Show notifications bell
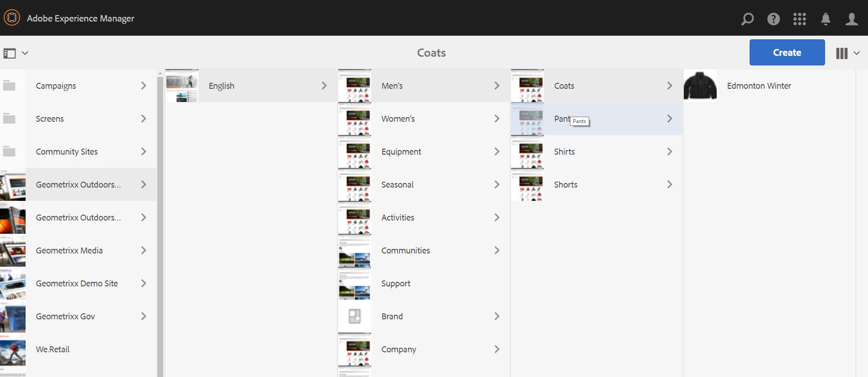The image size is (868, 377). pyautogui.click(x=825, y=19)
